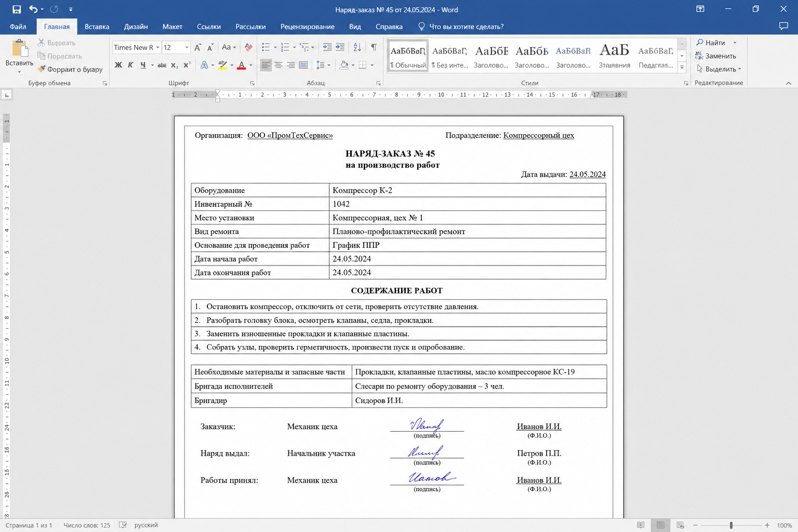Screen dimensions: 798x532
Task: Click the 100% zoom level
Action: coord(784,525)
